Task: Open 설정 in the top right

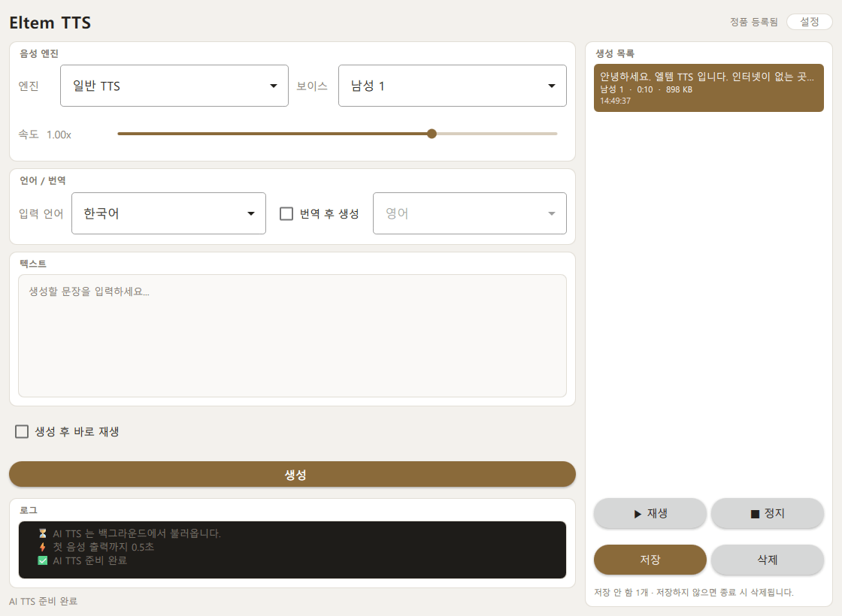Action: (809, 22)
